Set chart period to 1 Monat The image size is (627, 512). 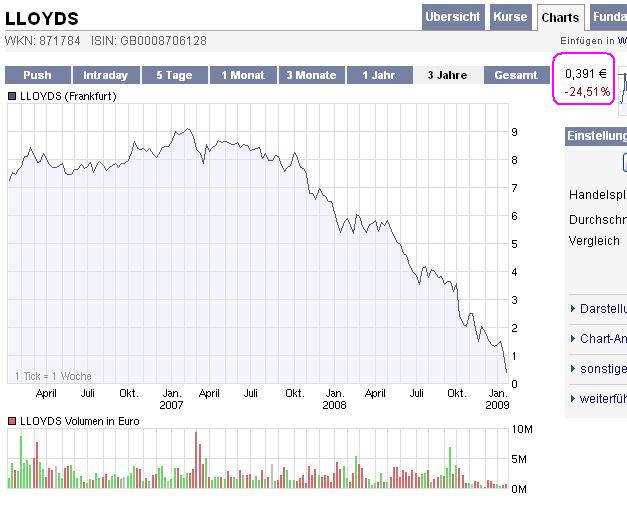tap(243, 75)
